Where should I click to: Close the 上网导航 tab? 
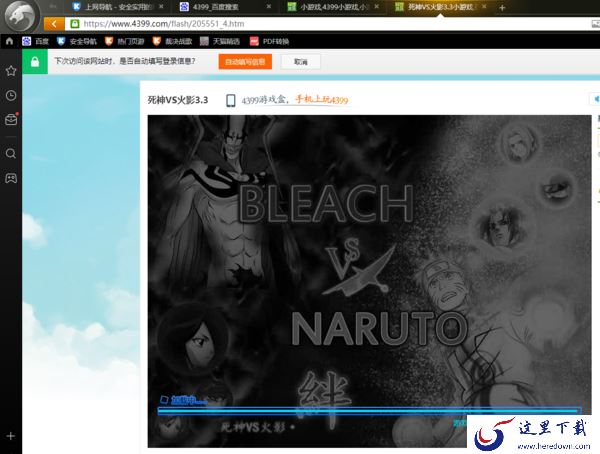161,7
